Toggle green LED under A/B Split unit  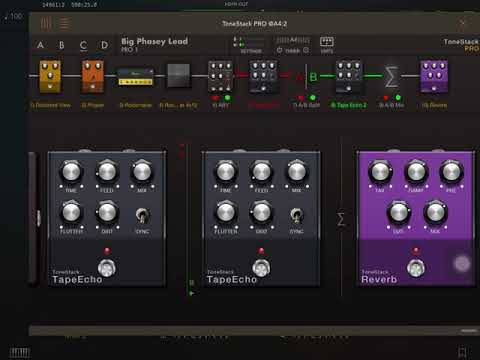pyautogui.click(x=313, y=98)
